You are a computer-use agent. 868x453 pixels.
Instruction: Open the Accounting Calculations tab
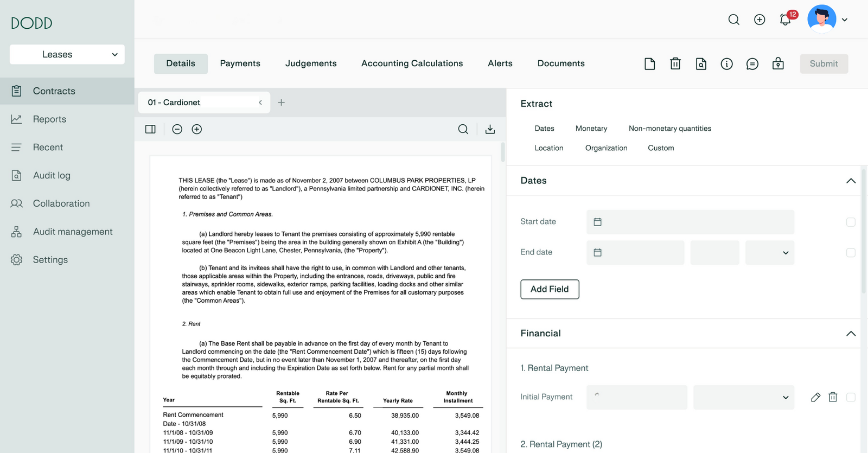(412, 63)
